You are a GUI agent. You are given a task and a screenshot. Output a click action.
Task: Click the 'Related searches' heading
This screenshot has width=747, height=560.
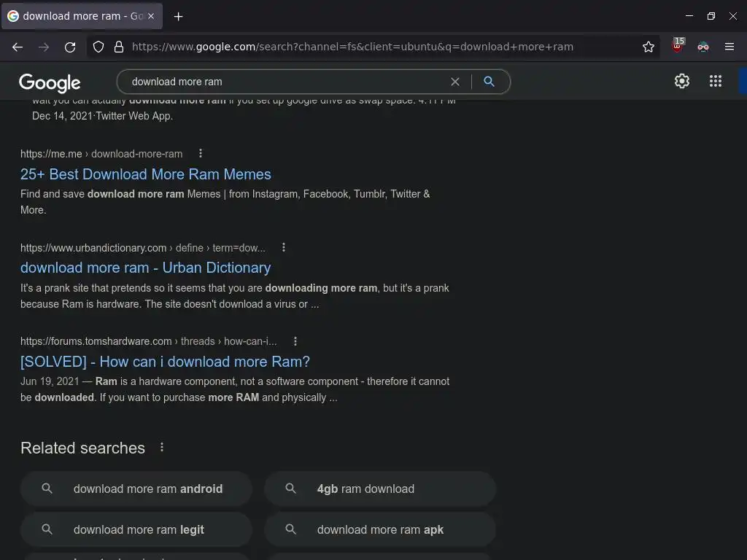pyautogui.click(x=83, y=448)
